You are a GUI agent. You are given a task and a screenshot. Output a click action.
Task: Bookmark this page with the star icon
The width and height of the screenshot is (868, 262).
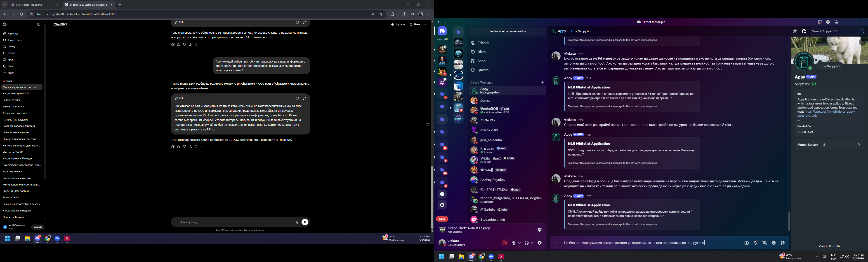click(381, 14)
